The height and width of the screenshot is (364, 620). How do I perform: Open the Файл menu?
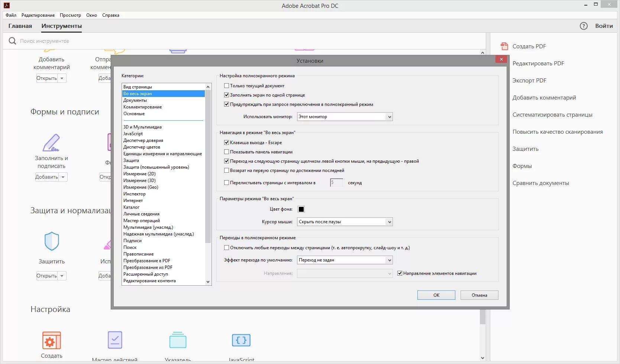[x=11, y=15]
